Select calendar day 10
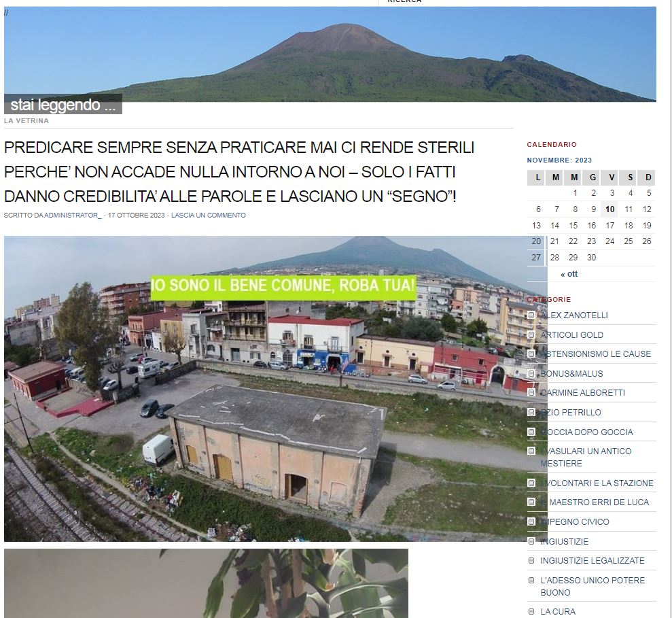This screenshot has height=618, width=672. click(x=610, y=209)
